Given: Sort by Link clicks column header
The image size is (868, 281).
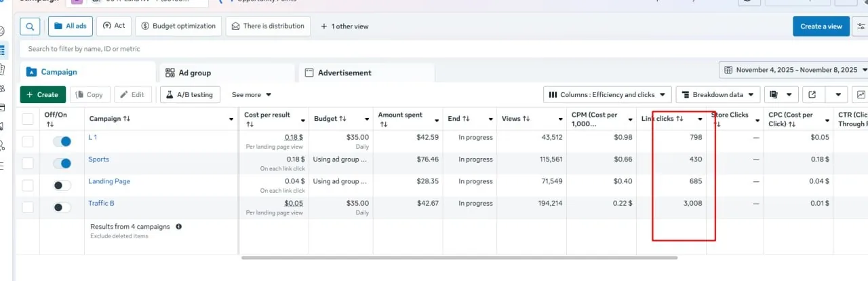Looking at the screenshot, I should [x=663, y=119].
